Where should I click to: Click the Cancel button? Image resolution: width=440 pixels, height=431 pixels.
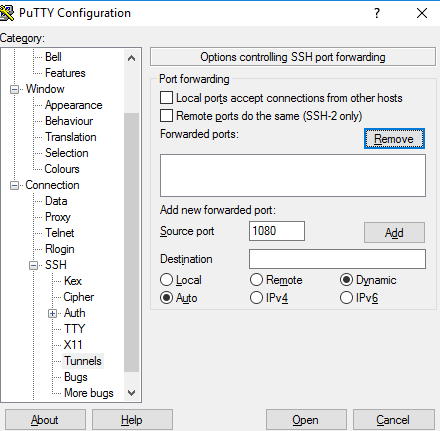point(394,420)
